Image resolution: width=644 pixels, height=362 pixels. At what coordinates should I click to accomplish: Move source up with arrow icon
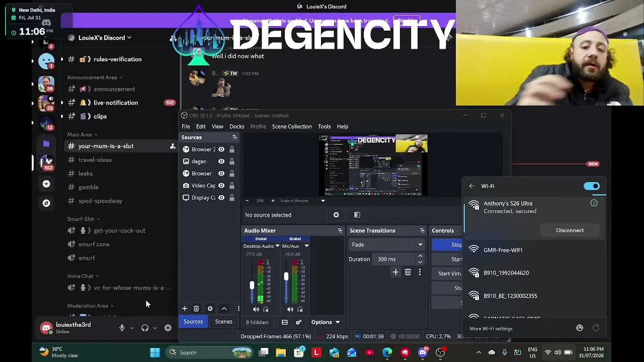tap(224, 309)
